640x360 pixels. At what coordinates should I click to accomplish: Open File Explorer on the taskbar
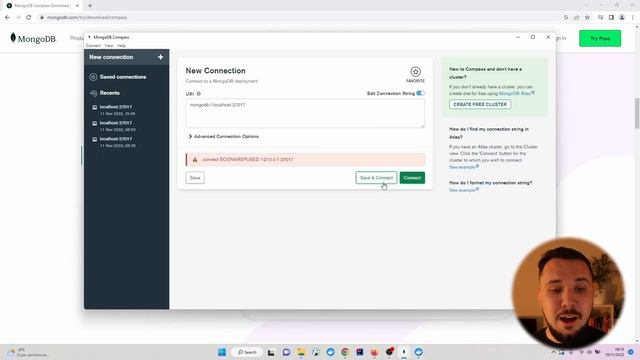(x=301, y=352)
